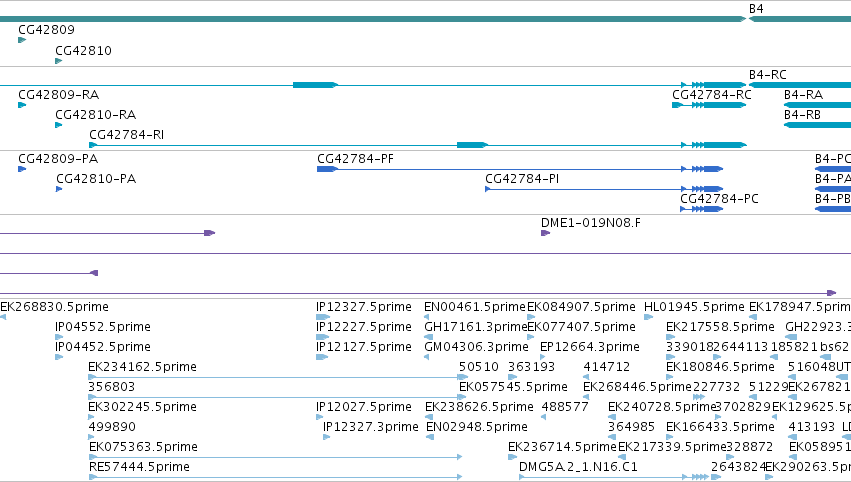Select EST EK302245.5prime

pos(142,408)
